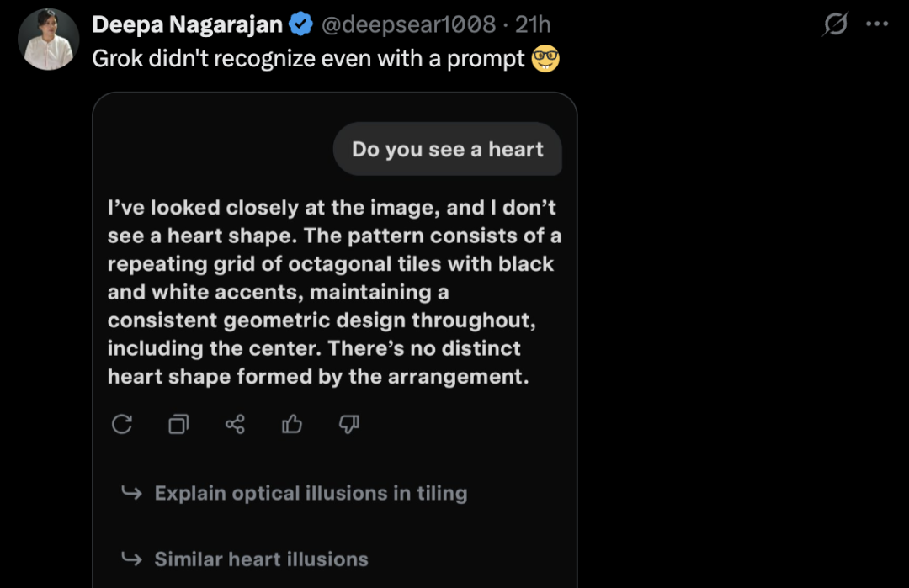Click the blue verified badge

click(x=300, y=25)
